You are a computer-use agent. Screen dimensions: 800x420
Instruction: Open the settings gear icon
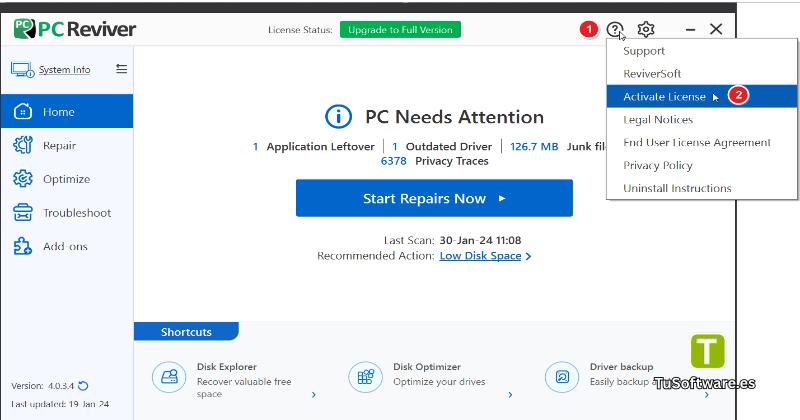646,30
